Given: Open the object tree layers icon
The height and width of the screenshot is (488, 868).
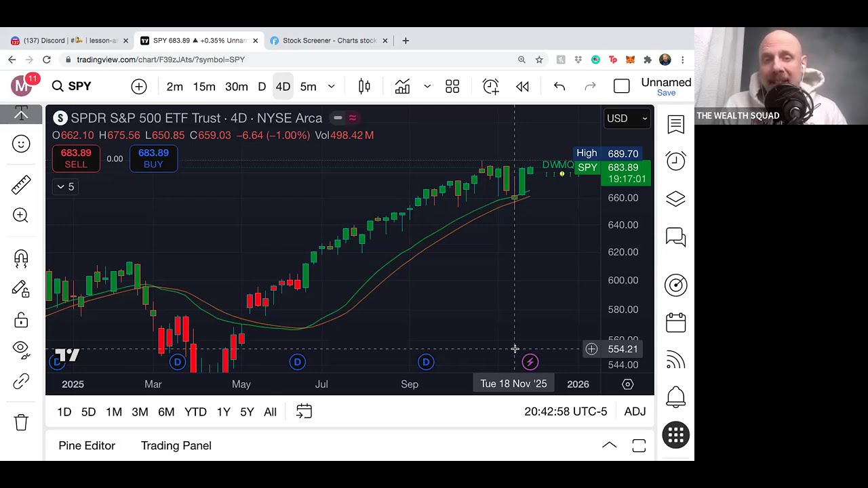Looking at the screenshot, I should coord(675,199).
